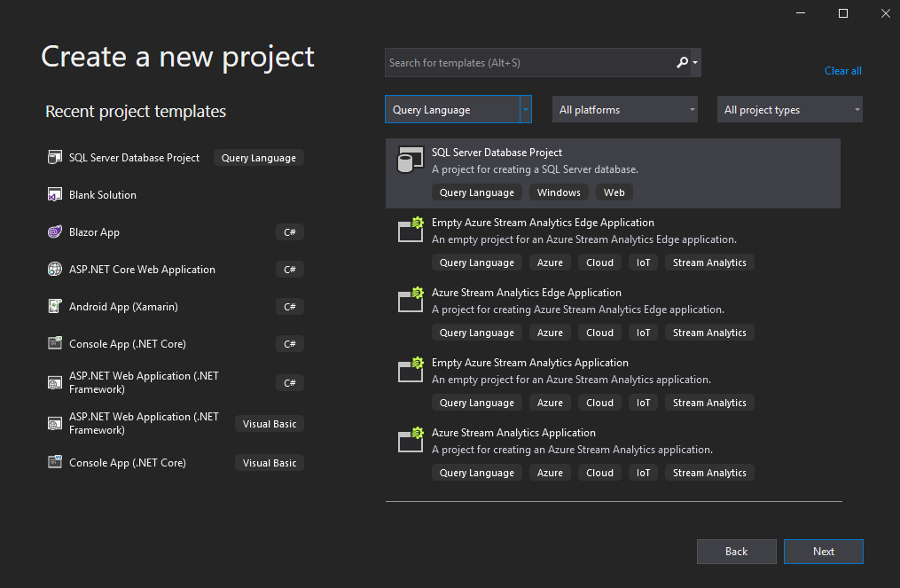Click the Empty Azure Stream Analytics Edge Application icon

[410, 231]
